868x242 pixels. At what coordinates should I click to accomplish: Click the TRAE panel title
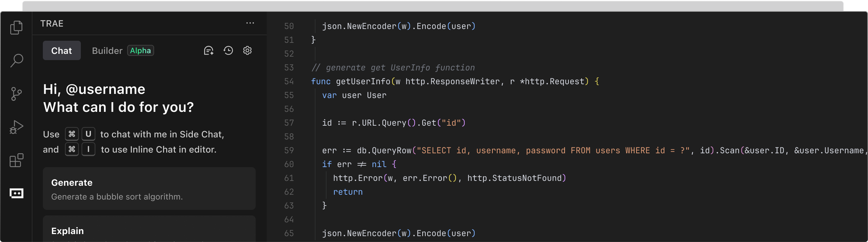click(x=52, y=23)
